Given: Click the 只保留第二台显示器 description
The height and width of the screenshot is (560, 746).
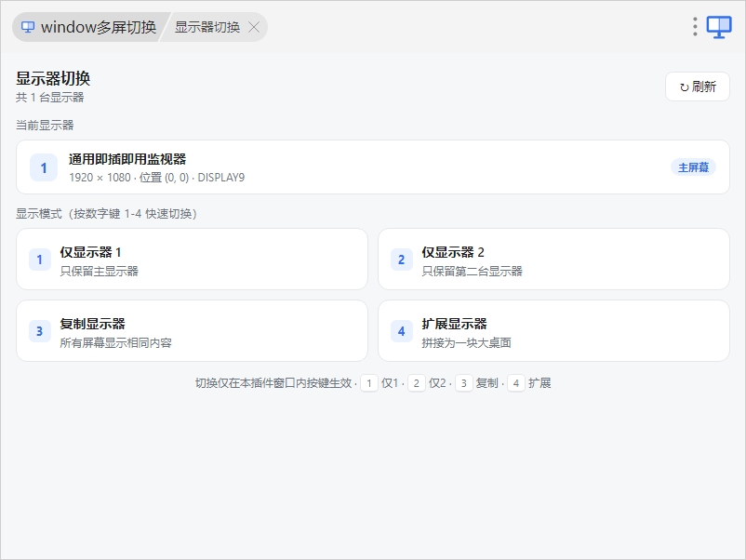Looking at the screenshot, I should click(x=472, y=272).
